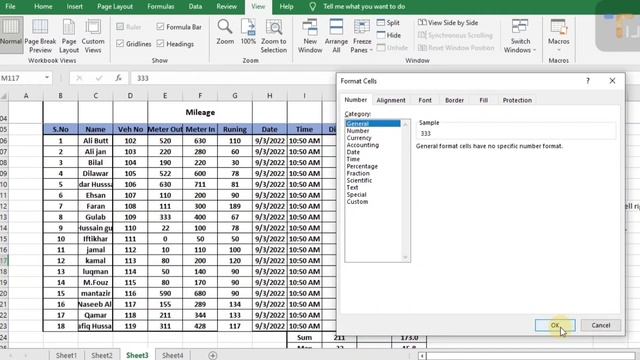Viewport: 640px width, 360px height.
Task: Open the Insert ribbon tab
Action: (x=74, y=7)
